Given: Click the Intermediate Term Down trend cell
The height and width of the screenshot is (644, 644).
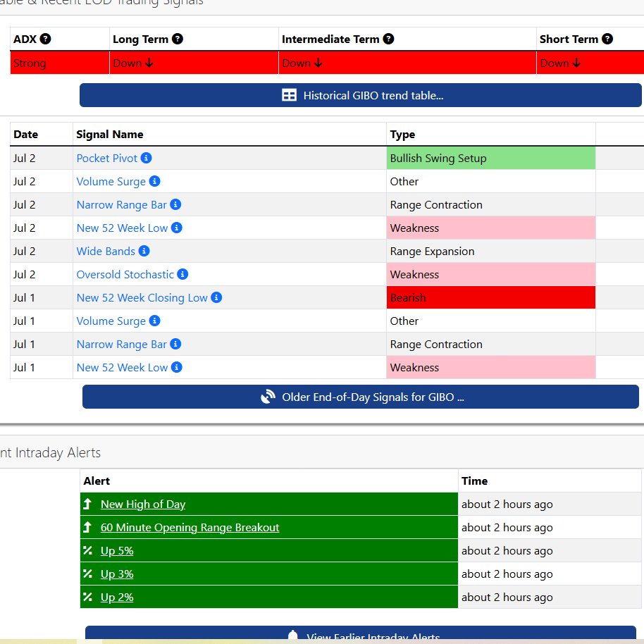Looking at the screenshot, I should (x=407, y=63).
